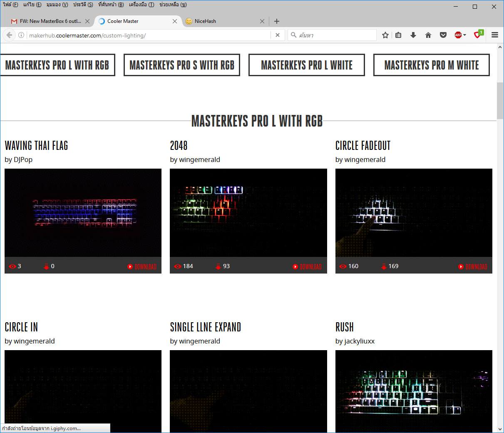Click the URL address field

(148, 35)
